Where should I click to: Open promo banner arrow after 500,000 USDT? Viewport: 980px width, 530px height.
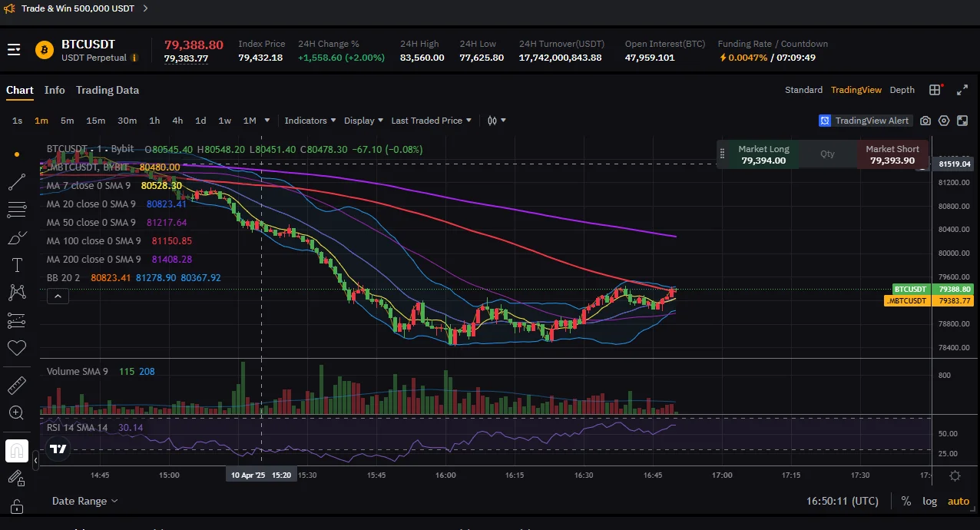point(146,8)
